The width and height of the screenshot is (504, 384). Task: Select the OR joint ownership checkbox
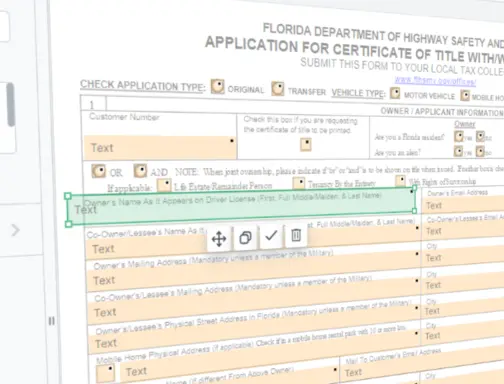(99, 171)
